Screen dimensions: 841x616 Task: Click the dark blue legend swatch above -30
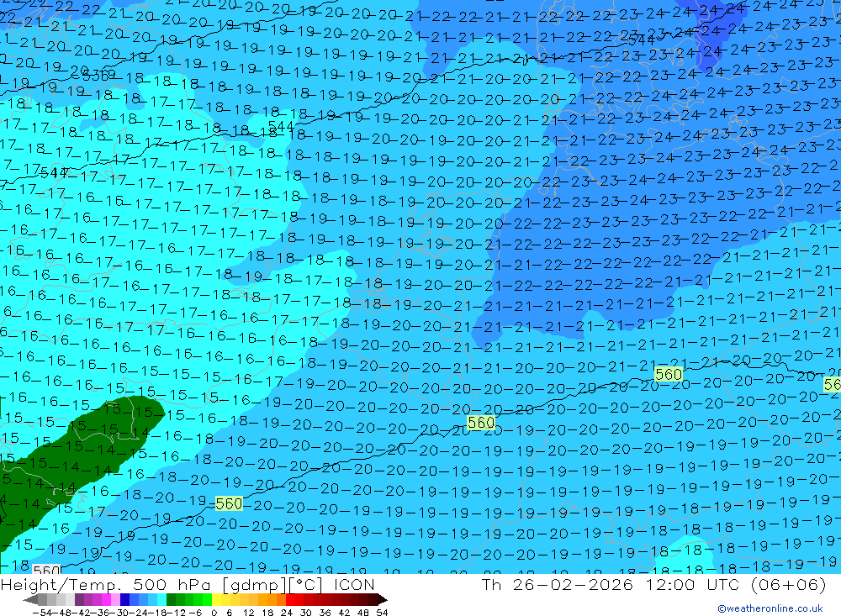pos(124,599)
